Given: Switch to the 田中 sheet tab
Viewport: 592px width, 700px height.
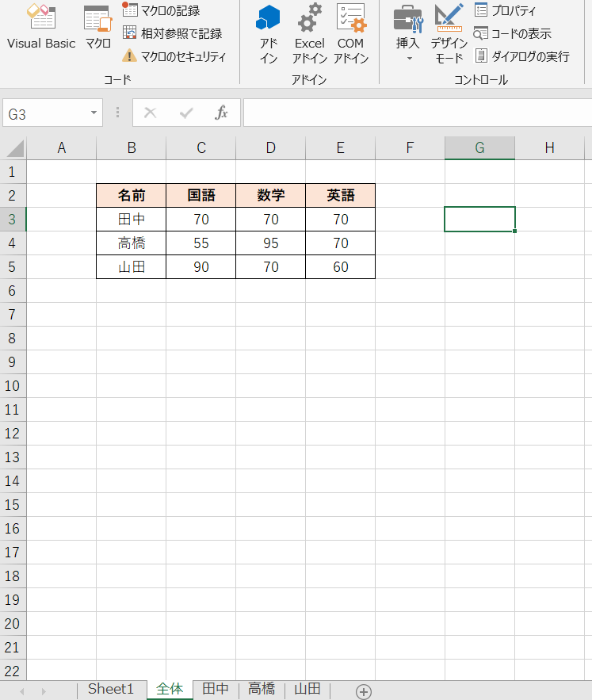Looking at the screenshot, I should [x=216, y=689].
